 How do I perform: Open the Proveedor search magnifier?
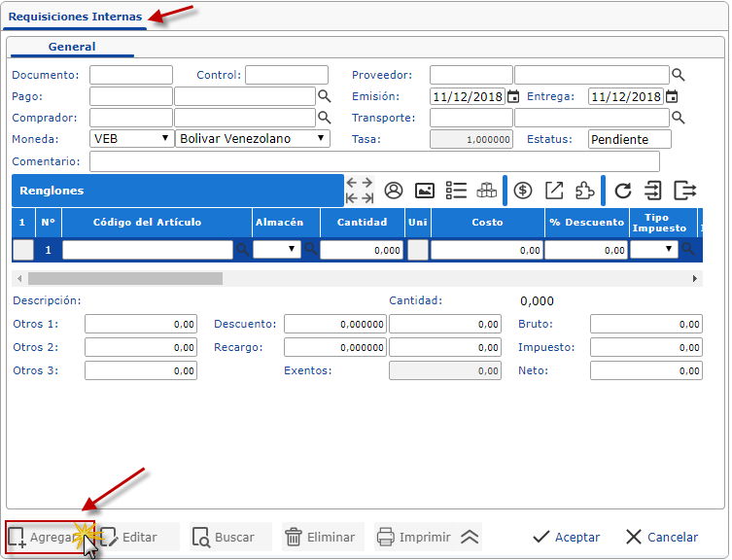click(679, 75)
